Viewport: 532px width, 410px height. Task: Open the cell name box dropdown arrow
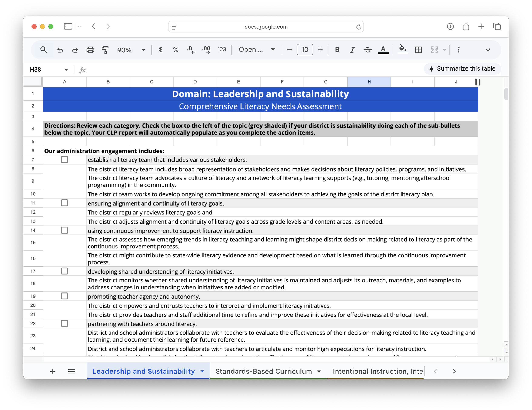66,70
